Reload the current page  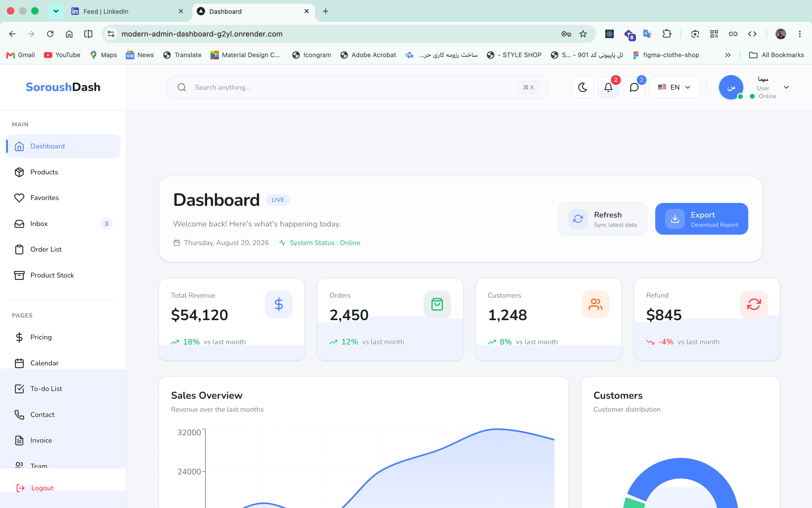click(x=50, y=34)
